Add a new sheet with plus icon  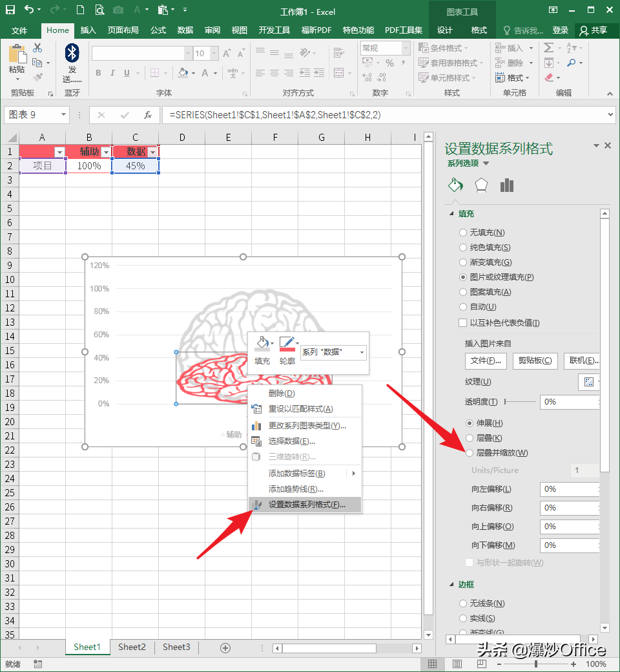click(225, 647)
